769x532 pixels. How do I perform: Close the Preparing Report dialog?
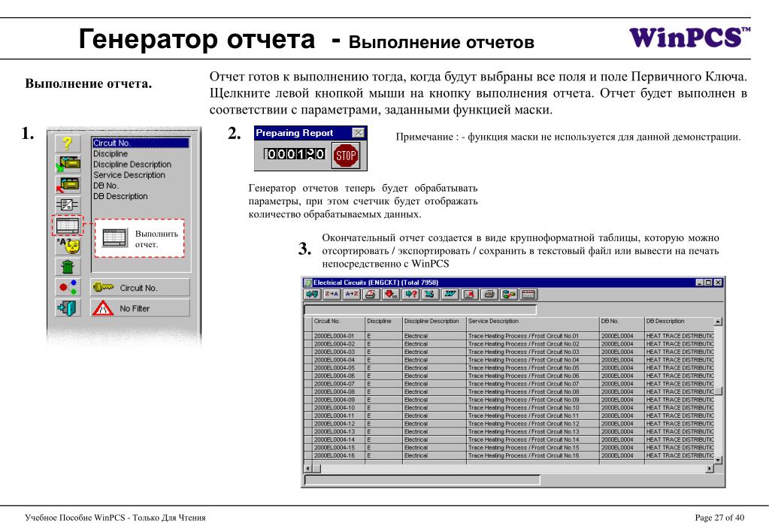click(x=359, y=133)
